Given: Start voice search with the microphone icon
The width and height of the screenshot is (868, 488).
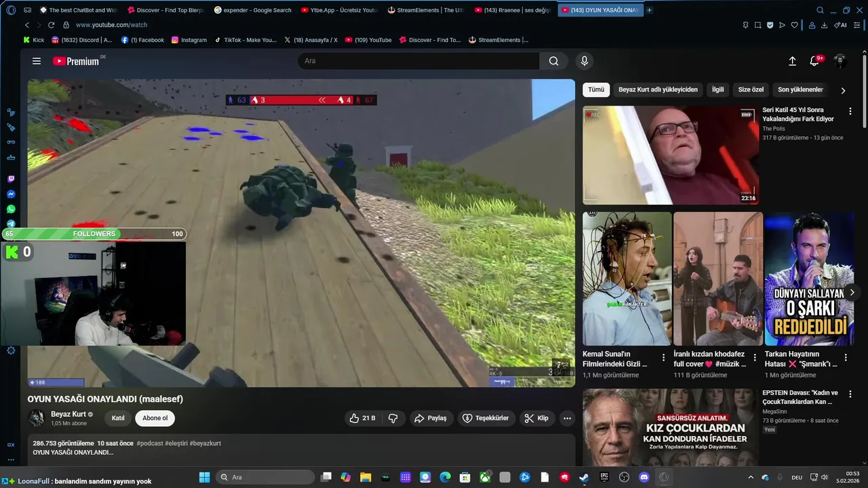Looking at the screenshot, I should tap(585, 61).
